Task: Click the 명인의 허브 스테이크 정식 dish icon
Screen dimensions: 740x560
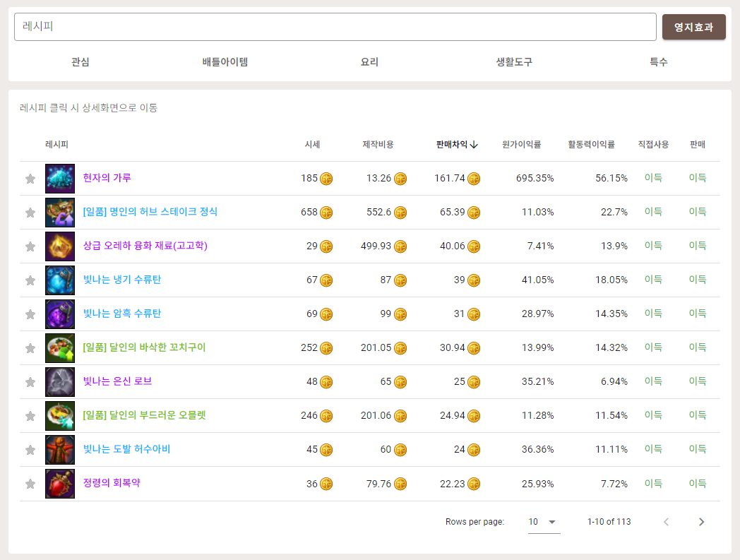Action: click(x=60, y=212)
